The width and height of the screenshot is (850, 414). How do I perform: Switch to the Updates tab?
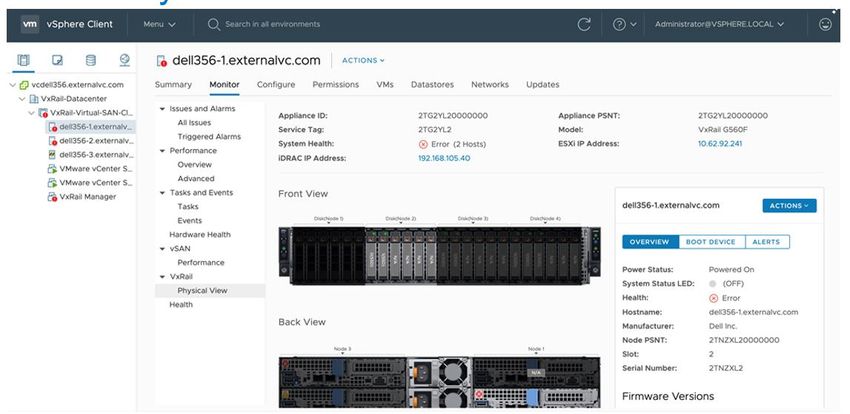543,85
